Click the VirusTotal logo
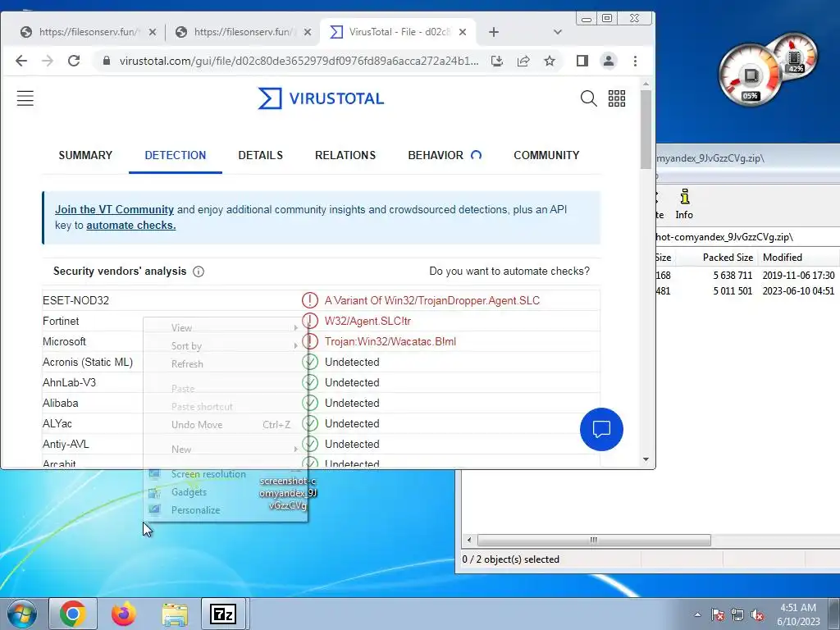Viewport: 840px width, 630px height. coord(321,98)
